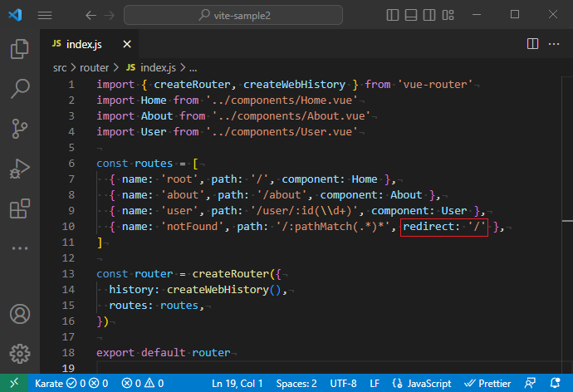Screen dimensions: 573x392
Task: Click the Karate status bar item
Action: (x=71, y=383)
